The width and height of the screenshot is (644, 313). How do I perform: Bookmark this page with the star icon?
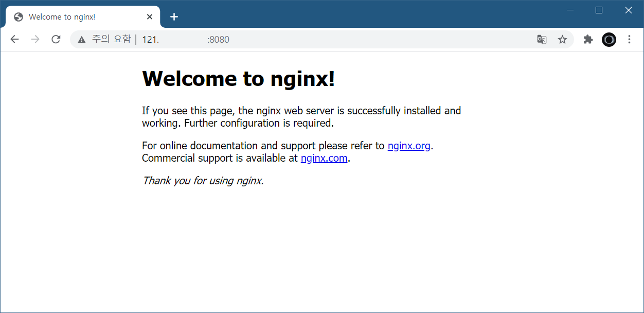coord(562,40)
